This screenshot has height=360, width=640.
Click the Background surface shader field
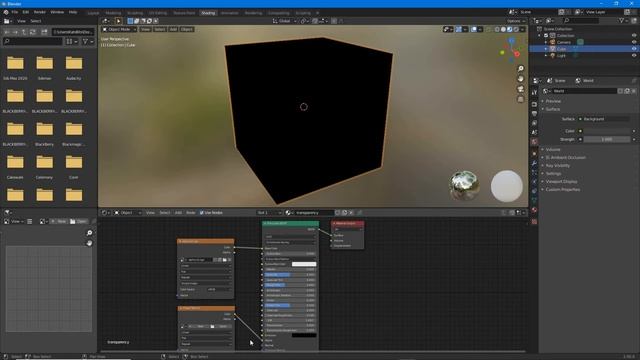[x=604, y=119]
